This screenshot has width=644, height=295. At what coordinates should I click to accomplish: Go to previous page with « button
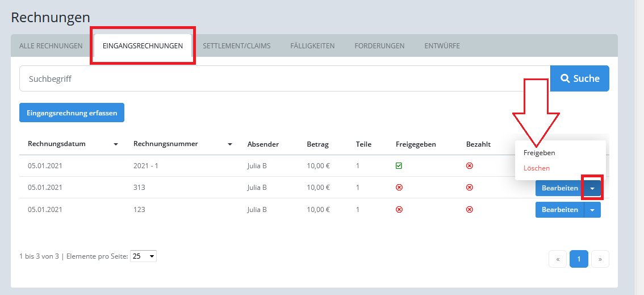[558, 259]
